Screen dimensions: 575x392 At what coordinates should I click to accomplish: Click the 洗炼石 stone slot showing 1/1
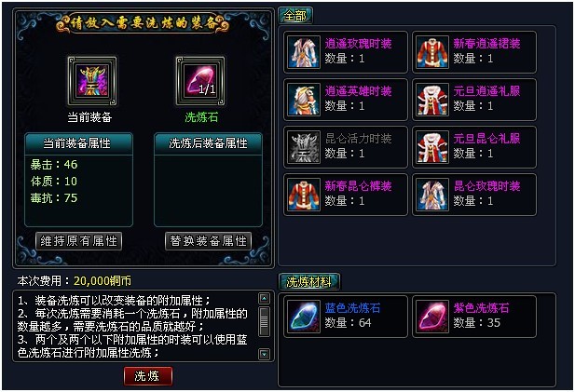(x=199, y=81)
